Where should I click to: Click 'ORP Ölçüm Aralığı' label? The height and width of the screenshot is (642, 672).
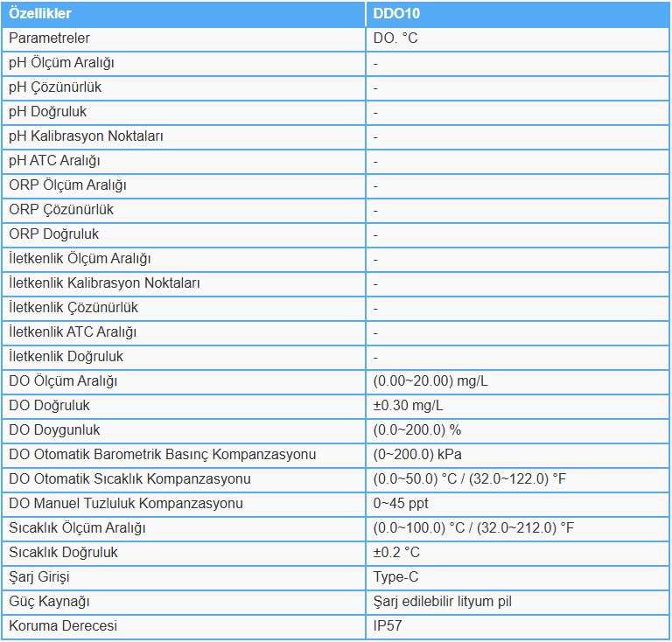pos(67,185)
